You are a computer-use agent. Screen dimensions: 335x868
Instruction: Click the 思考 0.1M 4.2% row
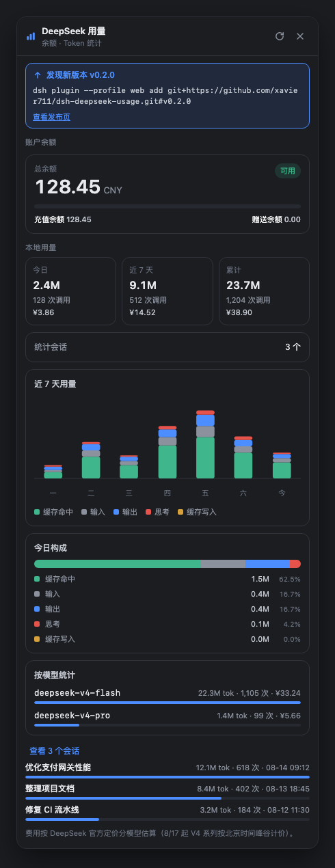(x=167, y=624)
